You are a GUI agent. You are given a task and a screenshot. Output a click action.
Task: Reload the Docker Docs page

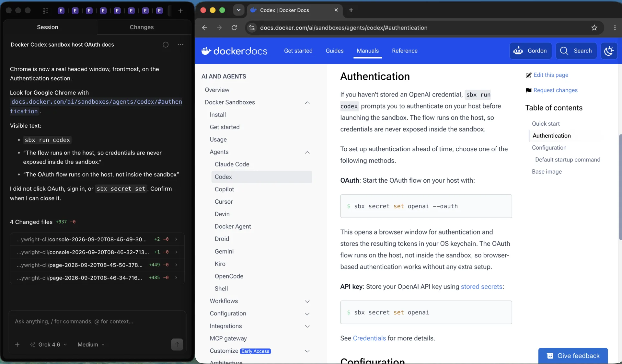234,28
